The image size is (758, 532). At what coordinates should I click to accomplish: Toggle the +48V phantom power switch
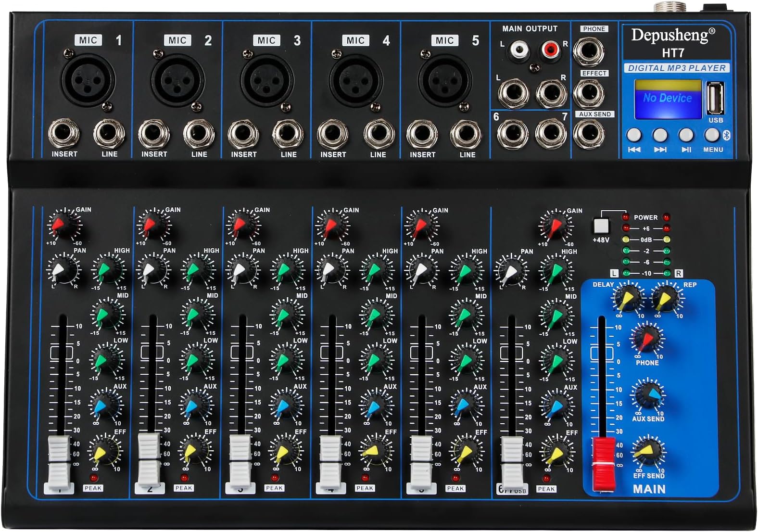601,226
